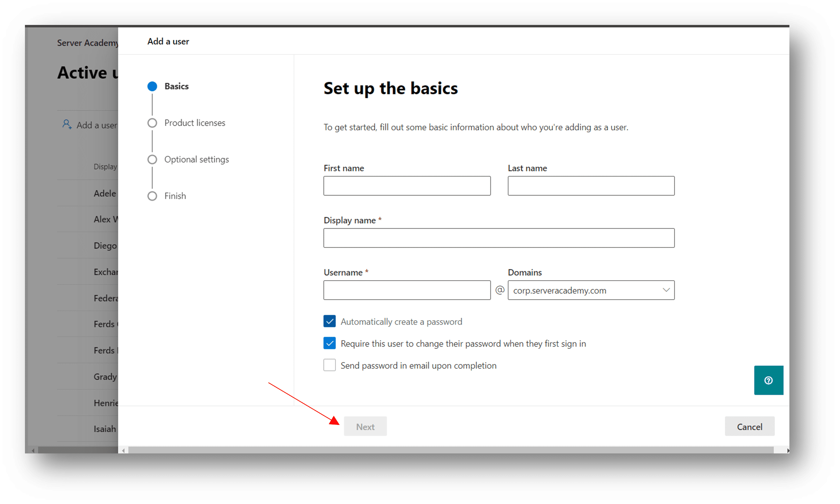
Task: Toggle Require password change at first sign in
Action: tap(329, 343)
